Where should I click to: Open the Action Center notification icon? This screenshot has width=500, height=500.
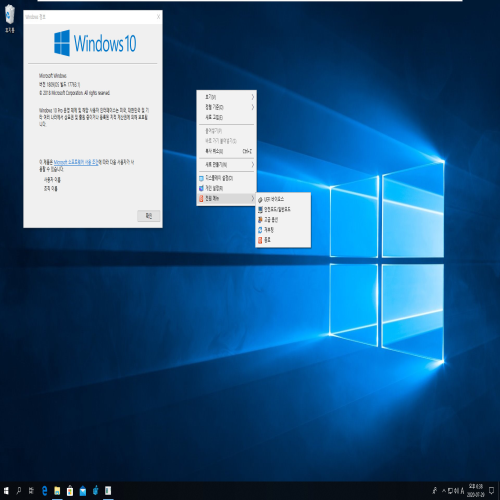[491, 491]
